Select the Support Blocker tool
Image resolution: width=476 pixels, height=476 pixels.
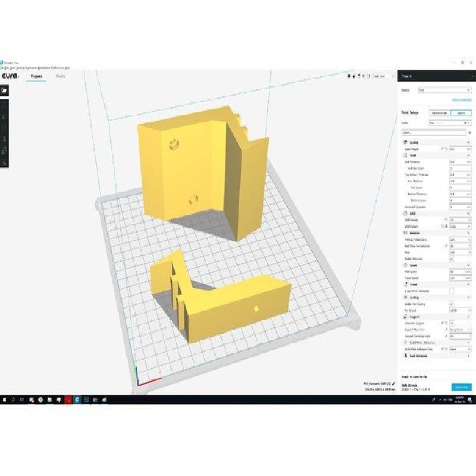4,162
